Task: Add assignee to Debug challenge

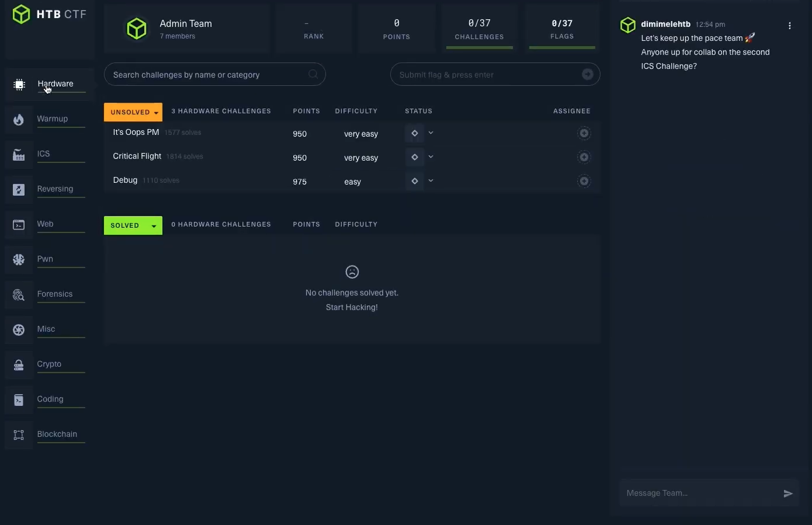Action: point(584,181)
